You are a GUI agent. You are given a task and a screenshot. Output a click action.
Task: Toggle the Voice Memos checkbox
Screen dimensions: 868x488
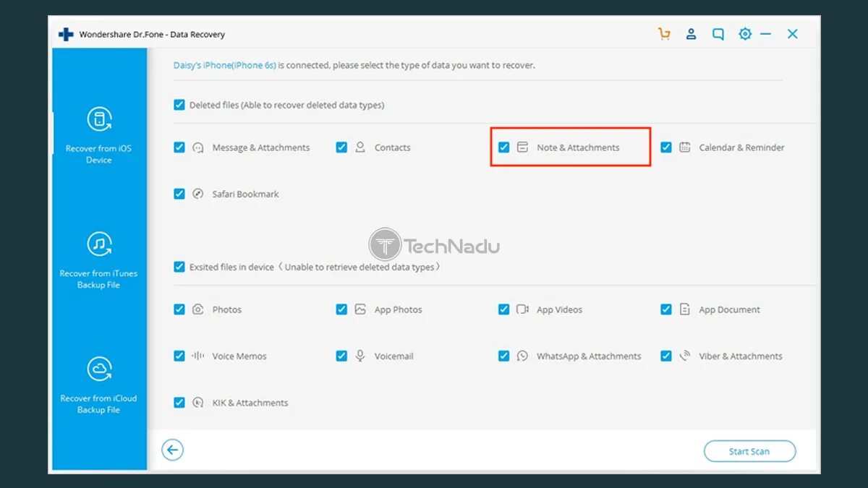179,356
